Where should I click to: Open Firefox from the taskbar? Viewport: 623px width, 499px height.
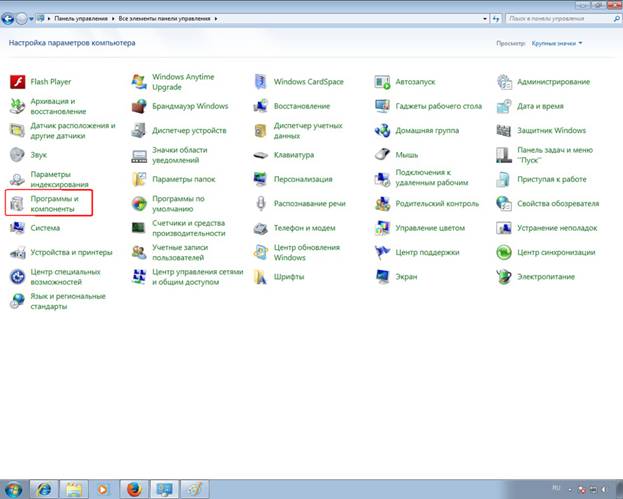[x=134, y=489]
